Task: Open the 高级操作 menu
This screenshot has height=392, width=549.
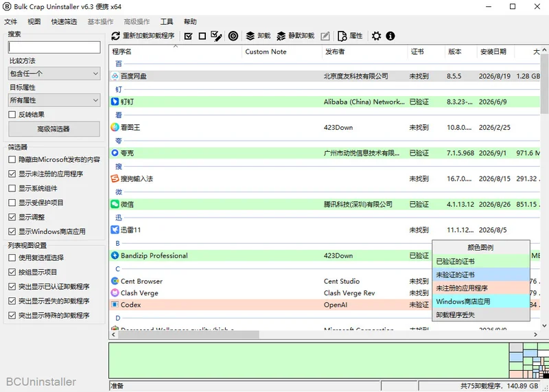Action: tap(137, 22)
